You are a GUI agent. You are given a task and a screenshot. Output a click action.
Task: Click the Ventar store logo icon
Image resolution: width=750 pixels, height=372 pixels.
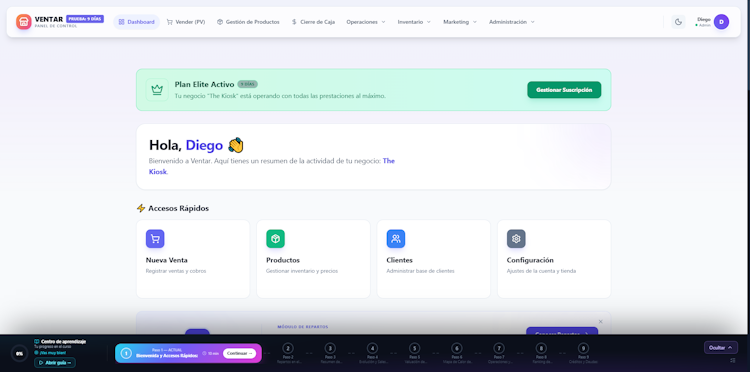23,22
